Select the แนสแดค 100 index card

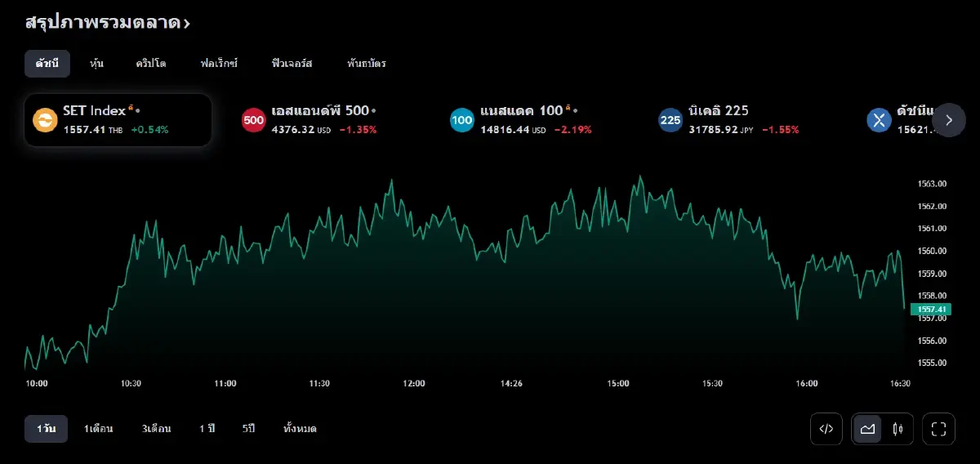535,120
